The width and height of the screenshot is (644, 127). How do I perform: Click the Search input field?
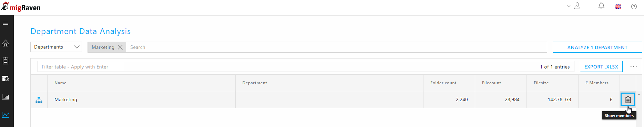tap(336, 47)
